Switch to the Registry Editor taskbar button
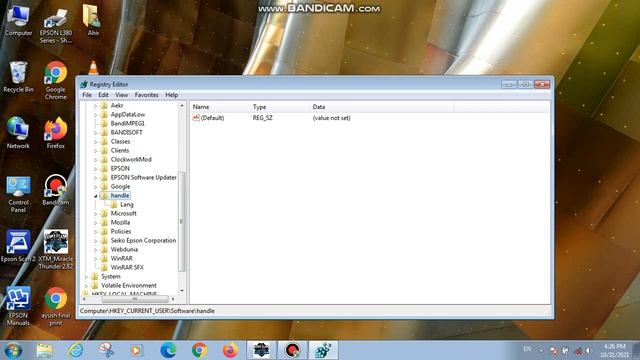The width and height of the screenshot is (640, 360). click(x=323, y=350)
